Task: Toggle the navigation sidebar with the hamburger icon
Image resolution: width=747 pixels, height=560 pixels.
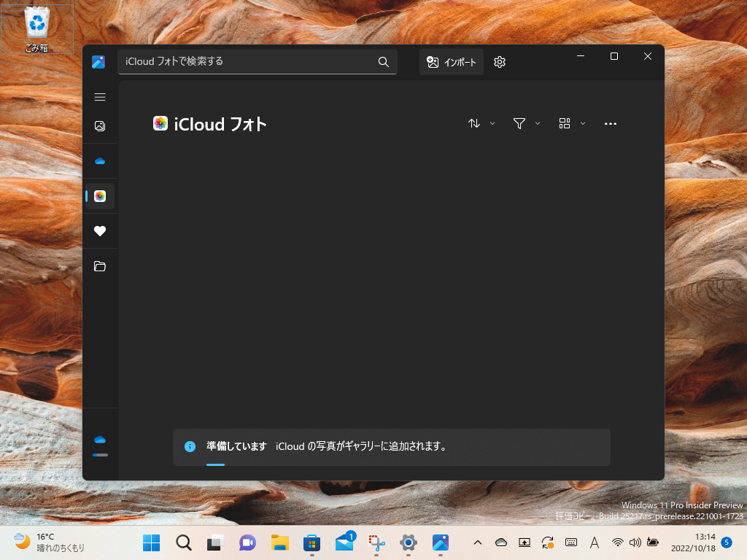Action: click(100, 96)
